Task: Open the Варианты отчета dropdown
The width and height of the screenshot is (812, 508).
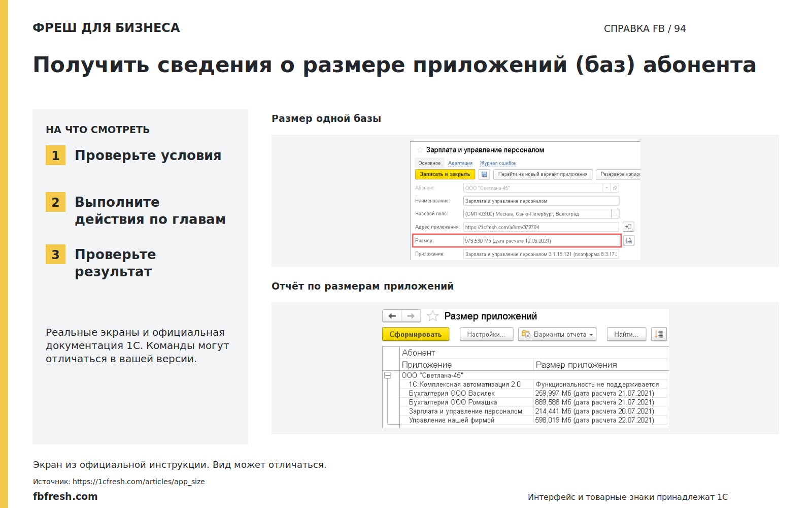Action: [557, 334]
